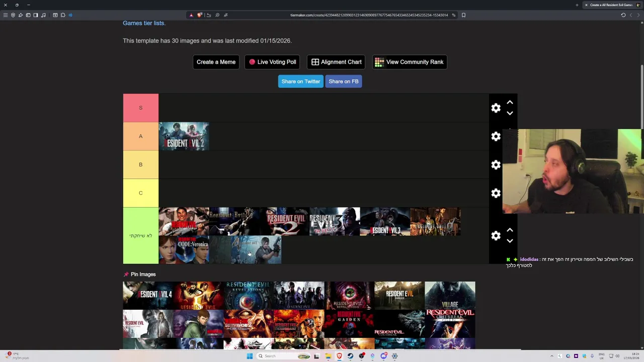Click the light-orange B tier label
Image resolution: width=644 pixels, height=362 pixels.
[x=140, y=164]
